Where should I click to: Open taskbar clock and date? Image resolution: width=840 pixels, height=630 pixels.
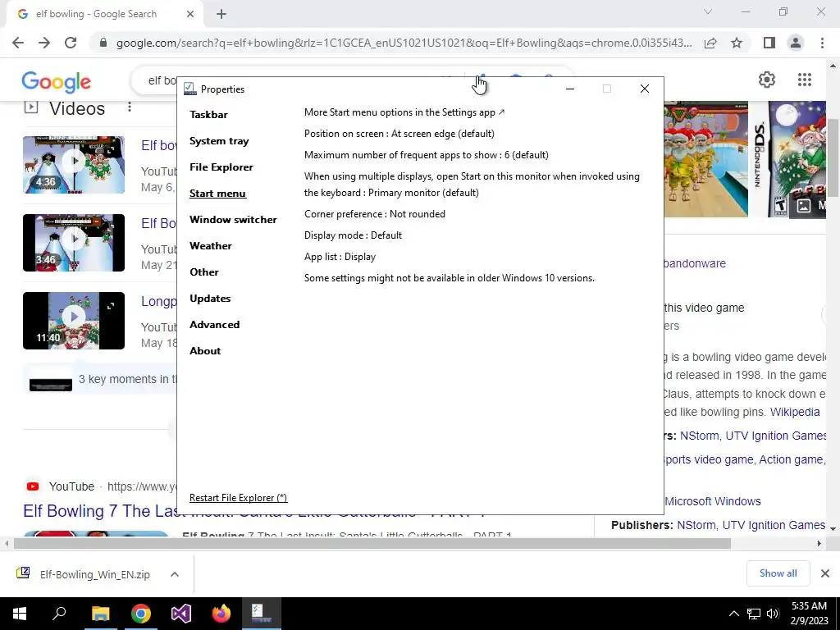click(x=809, y=614)
